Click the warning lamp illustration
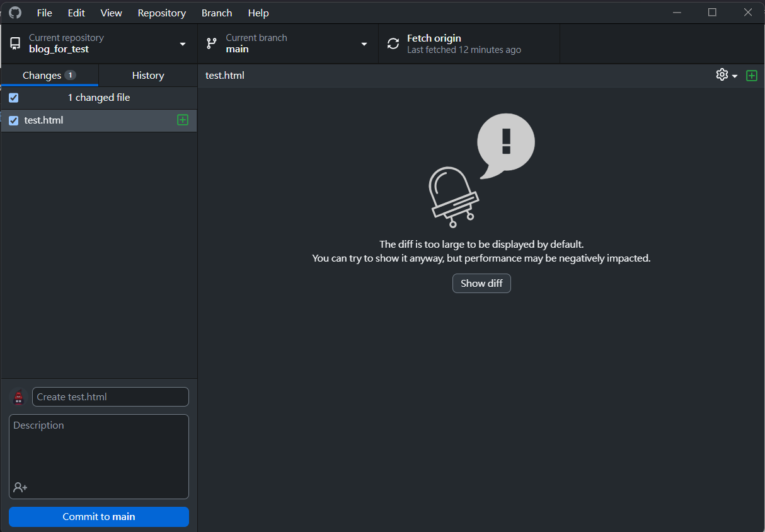The width and height of the screenshot is (765, 532). (481, 170)
